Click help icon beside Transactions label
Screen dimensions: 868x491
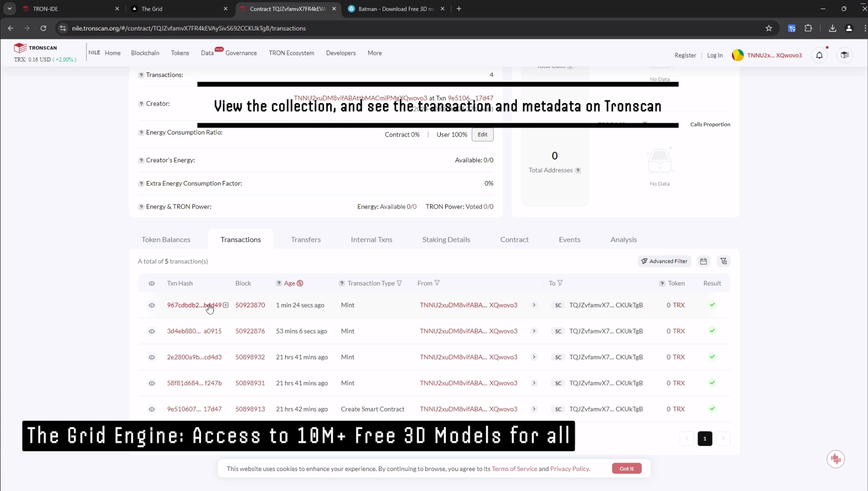point(141,75)
